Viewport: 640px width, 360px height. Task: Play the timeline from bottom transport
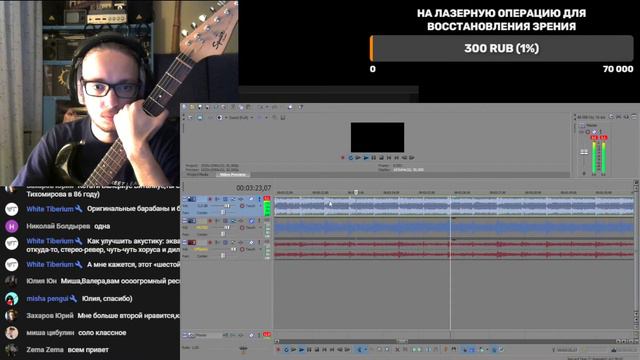pos(301,349)
